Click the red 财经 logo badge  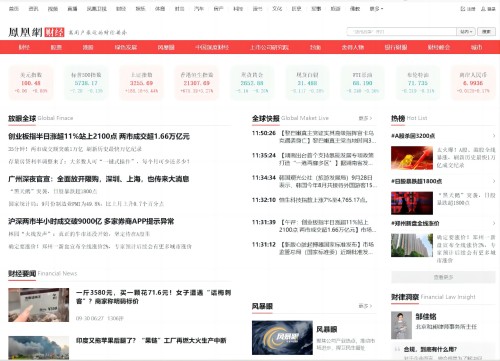point(54,32)
